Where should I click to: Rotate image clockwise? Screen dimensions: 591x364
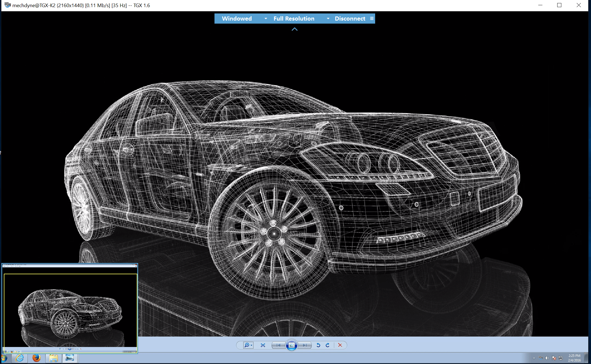pyautogui.click(x=328, y=345)
